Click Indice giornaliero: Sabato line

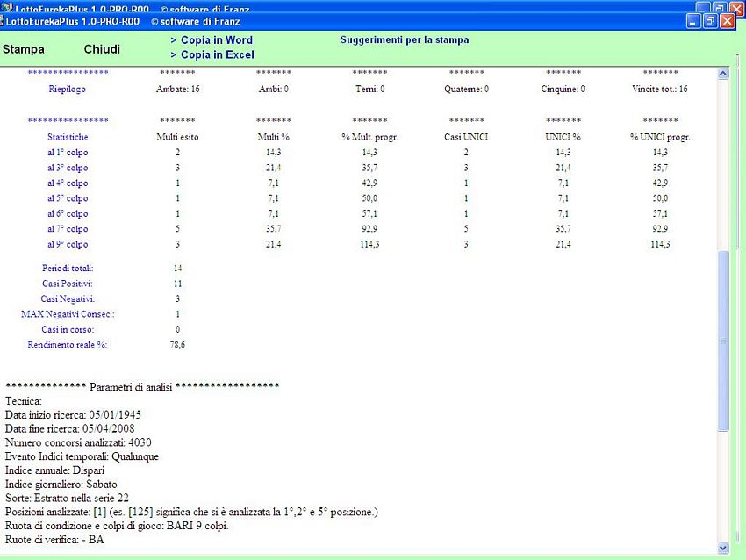coord(61,484)
